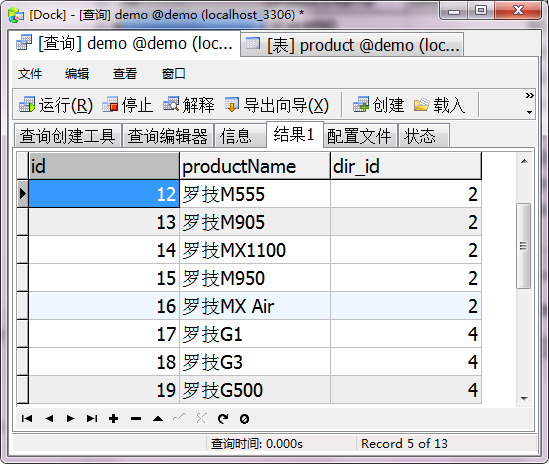Viewport: 549px width, 464px height.
Task: Open the toolbar options dropdown arrow
Action: [529, 112]
